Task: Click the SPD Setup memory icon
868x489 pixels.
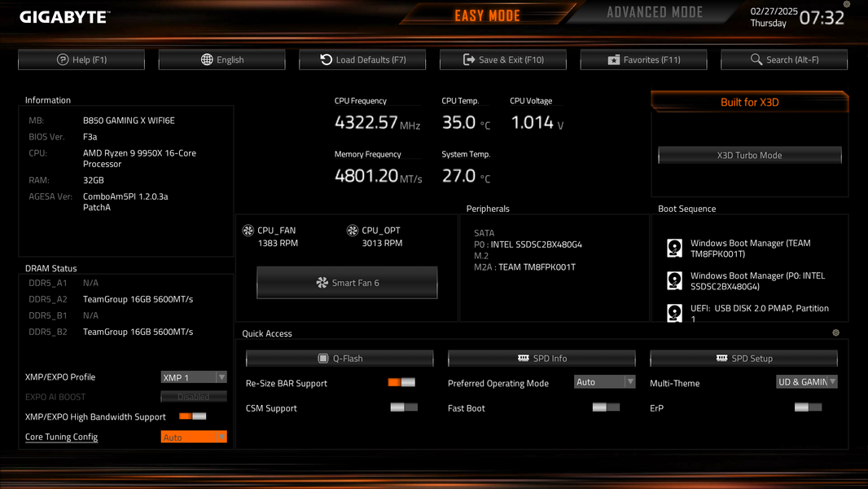Action: [722, 358]
